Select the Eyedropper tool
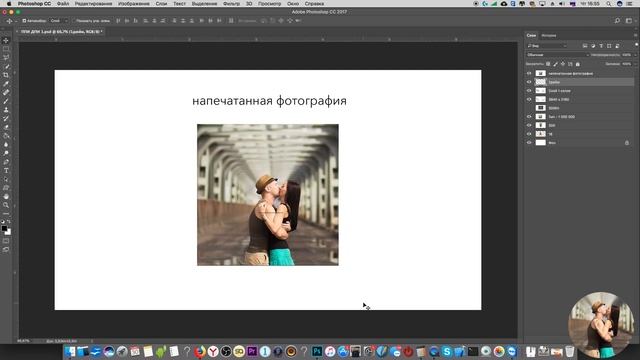Image resolution: width=640 pixels, height=360 pixels. 6,84
